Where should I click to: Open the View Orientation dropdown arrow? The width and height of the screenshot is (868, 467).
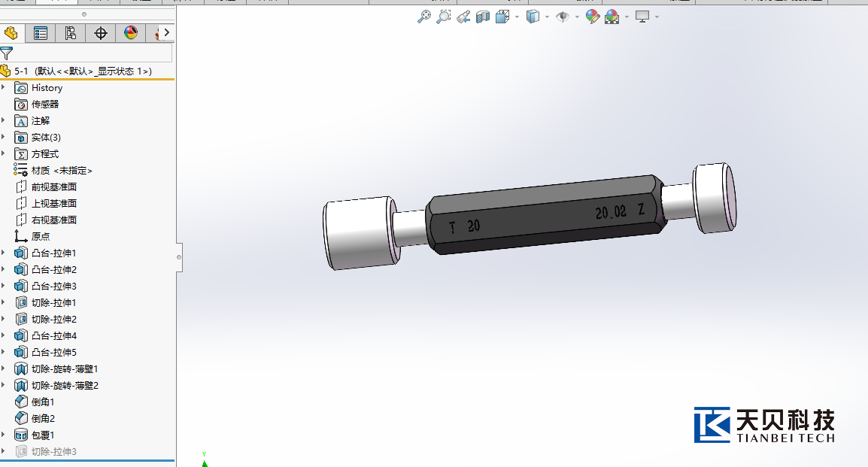pos(517,17)
